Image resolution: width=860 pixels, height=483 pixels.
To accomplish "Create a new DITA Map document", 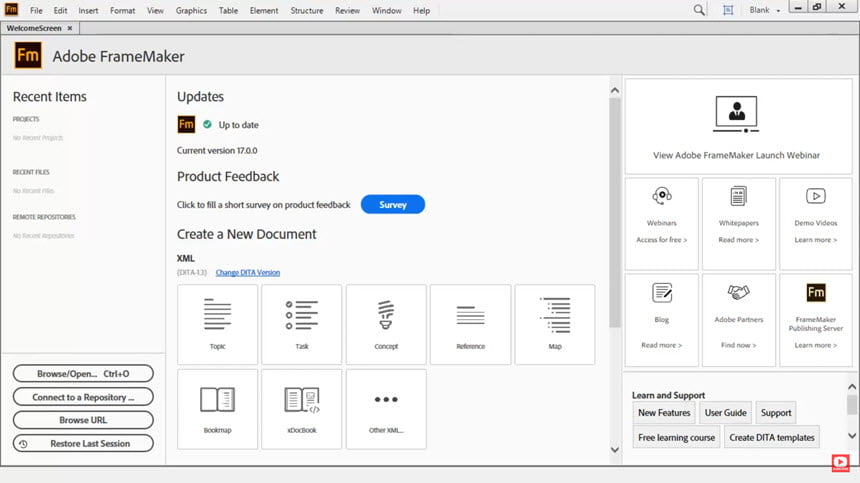I will [555, 325].
